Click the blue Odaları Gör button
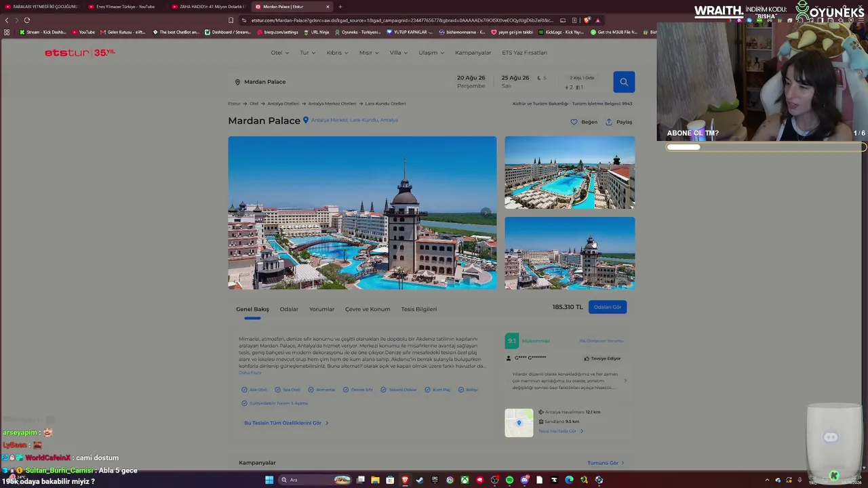The height and width of the screenshot is (488, 868). (608, 307)
